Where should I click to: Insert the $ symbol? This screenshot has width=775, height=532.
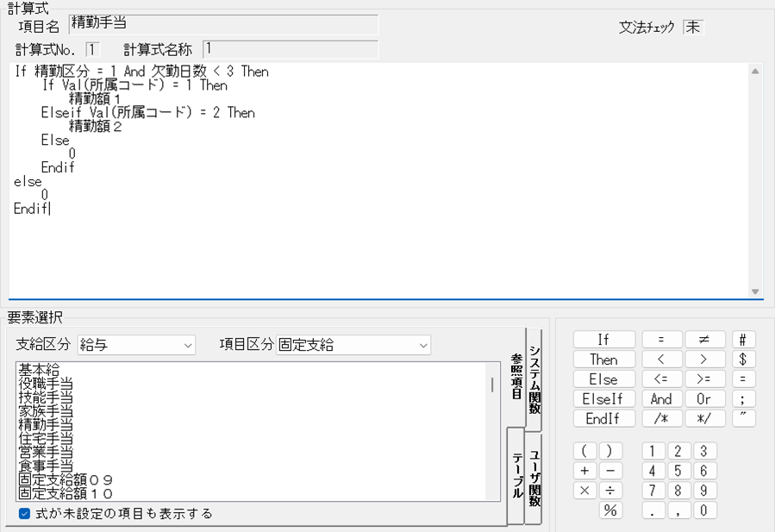[742, 359]
